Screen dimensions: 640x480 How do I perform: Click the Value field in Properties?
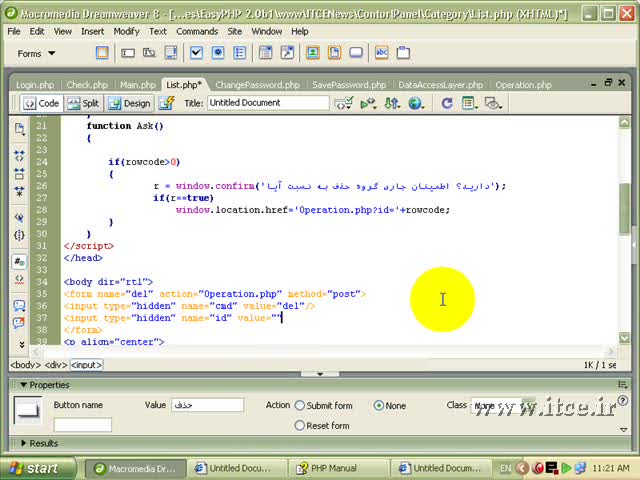click(x=207, y=405)
